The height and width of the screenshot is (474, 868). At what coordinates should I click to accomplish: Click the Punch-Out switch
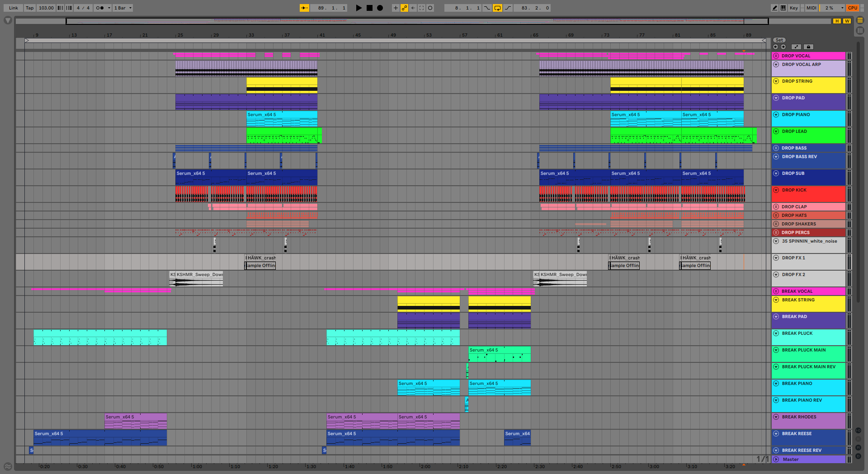508,8
